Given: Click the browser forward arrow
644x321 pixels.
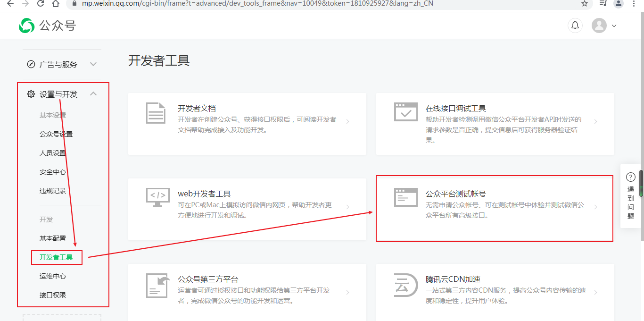Looking at the screenshot, I should [x=25, y=3].
